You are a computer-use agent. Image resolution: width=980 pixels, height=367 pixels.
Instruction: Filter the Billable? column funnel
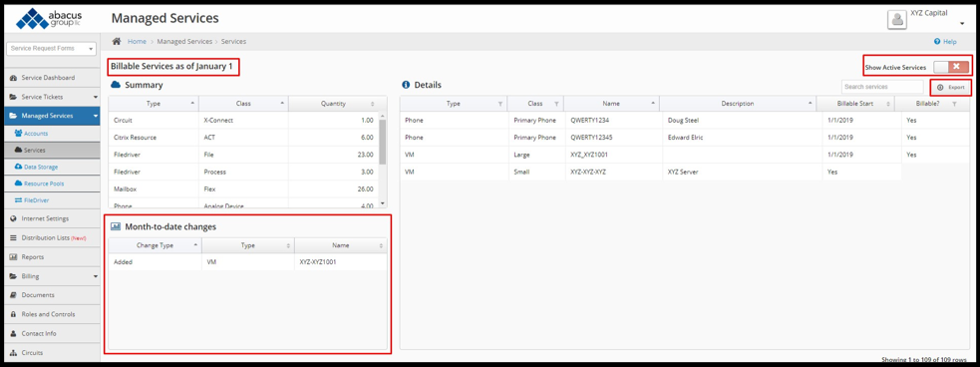tap(954, 104)
